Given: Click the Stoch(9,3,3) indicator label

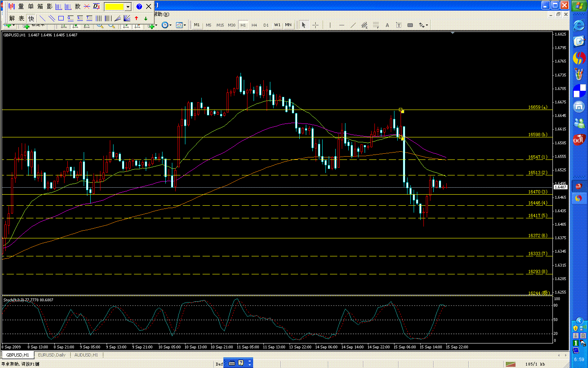Looking at the screenshot, I should 28,300.
